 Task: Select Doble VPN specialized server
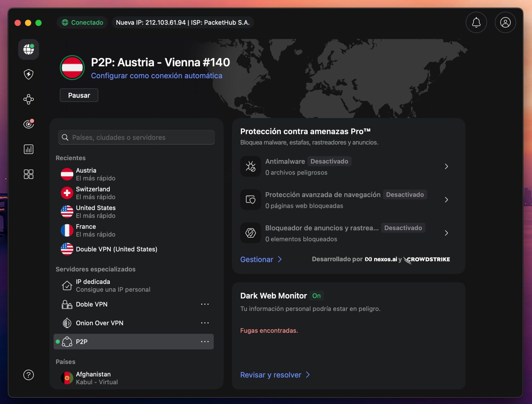[134, 304]
